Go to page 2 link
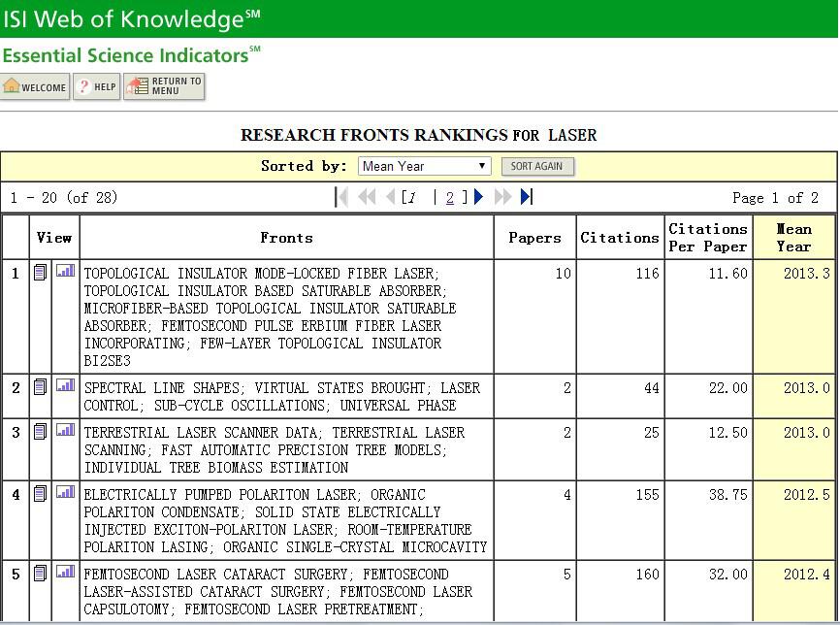Viewport: 840px width, 625px height. click(x=450, y=198)
